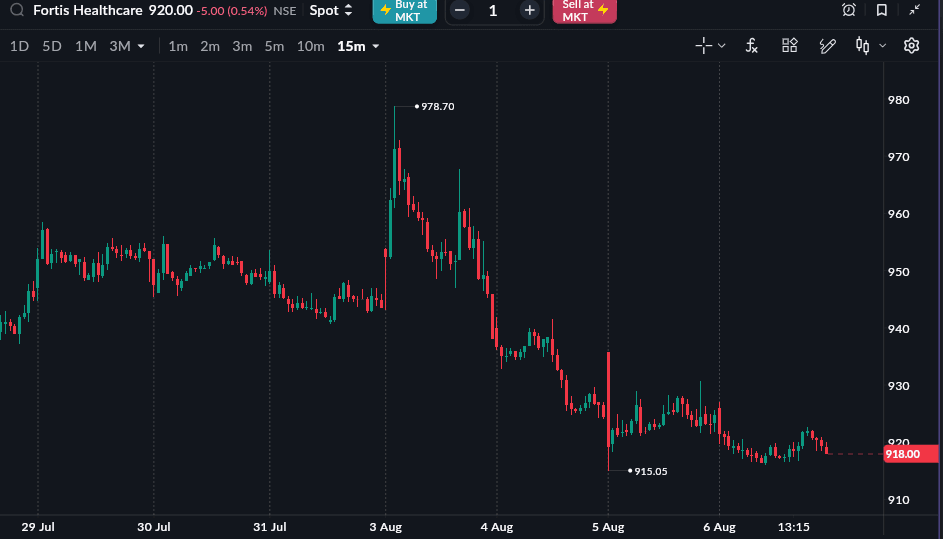Decrease order quantity with minus
Image resolution: width=943 pixels, height=539 pixels.
459,10
